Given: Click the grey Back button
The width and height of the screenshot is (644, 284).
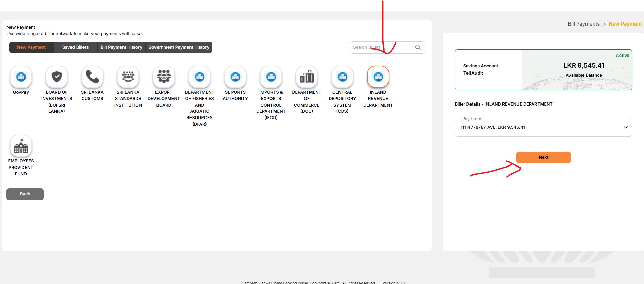Looking at the screenshot, I should 25,194.
